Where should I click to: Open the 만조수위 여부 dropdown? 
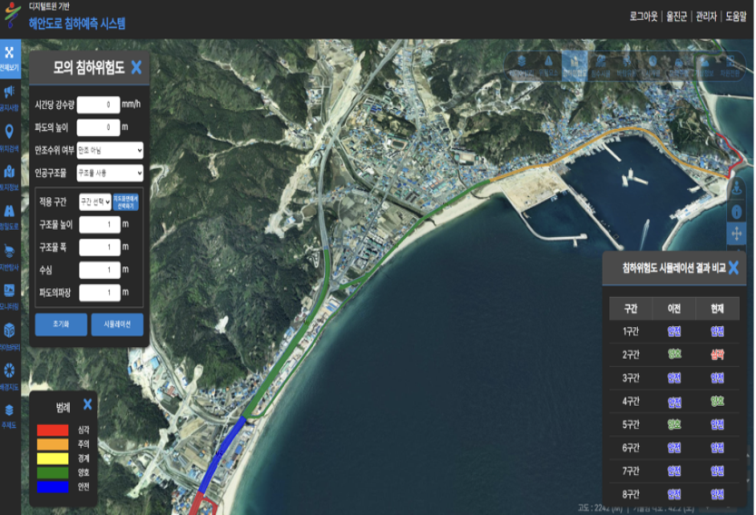coord(109,150)
